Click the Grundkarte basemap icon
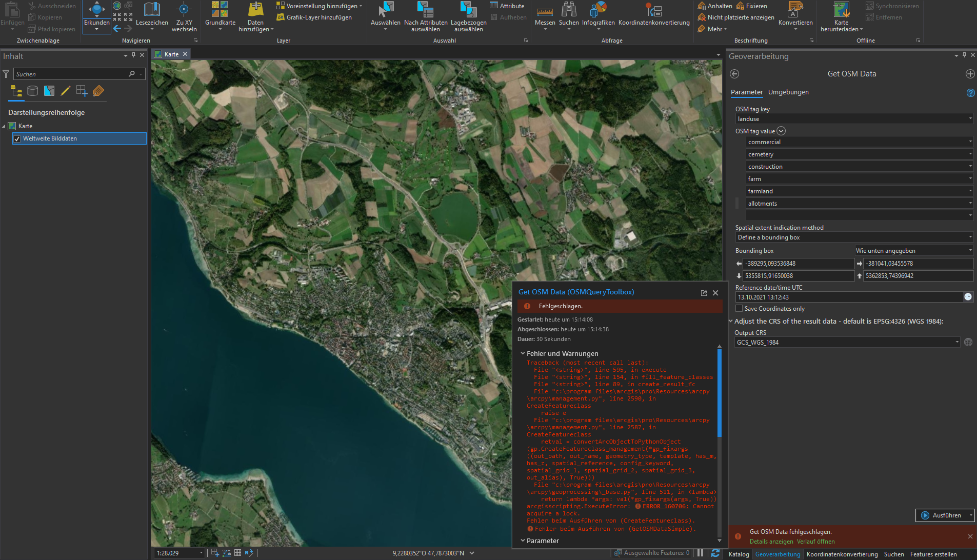The image size is (977, 560). pos(220,9)
